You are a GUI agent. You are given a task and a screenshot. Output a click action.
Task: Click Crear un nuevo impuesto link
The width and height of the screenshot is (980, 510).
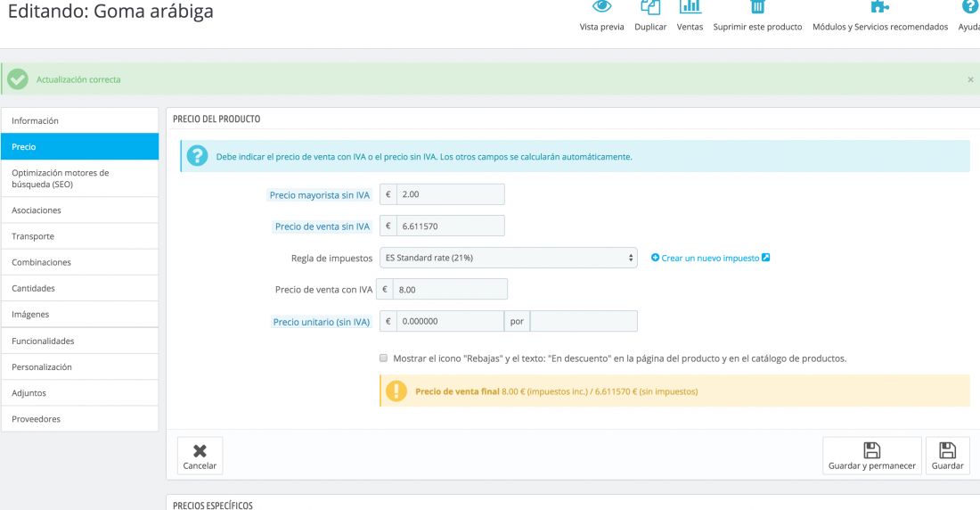(x=710, y=258)
